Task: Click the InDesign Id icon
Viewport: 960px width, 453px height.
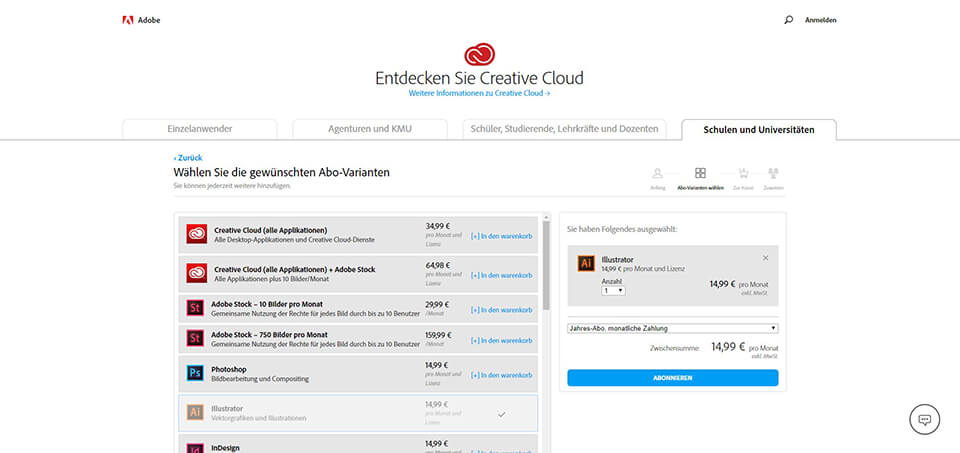Action: coord(195,448)
